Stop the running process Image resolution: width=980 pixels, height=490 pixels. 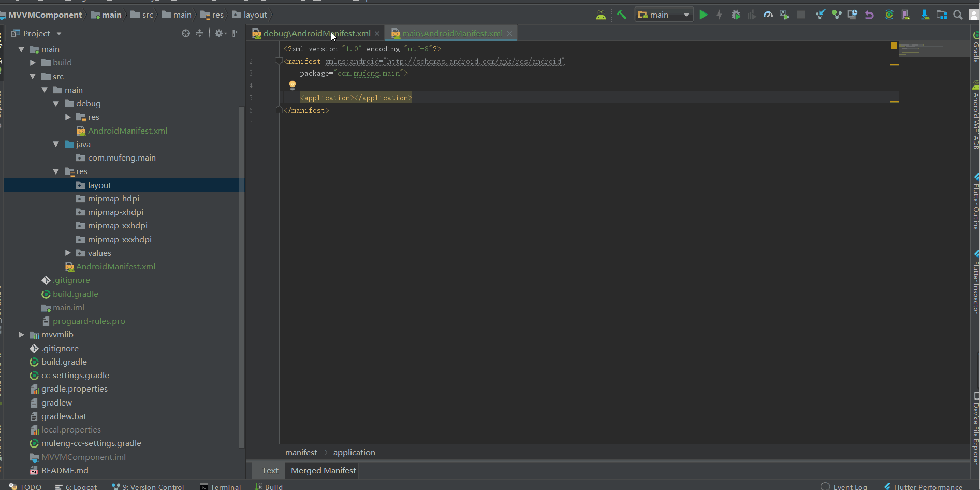[801, 15]
